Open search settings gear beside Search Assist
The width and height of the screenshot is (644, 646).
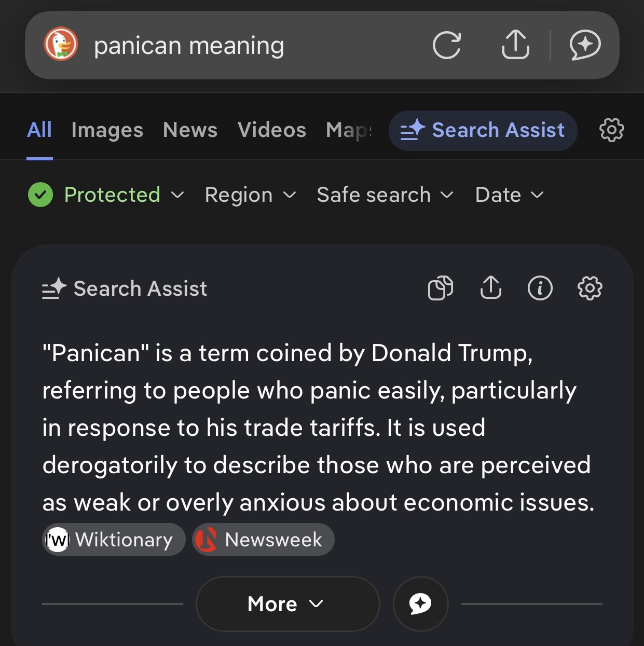(x=611, y=130)
